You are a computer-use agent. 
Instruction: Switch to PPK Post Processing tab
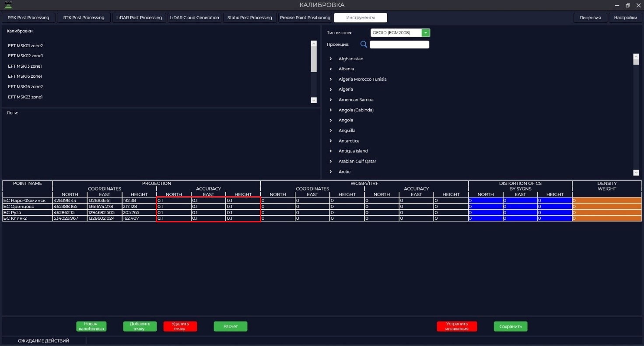pos(29,17)
